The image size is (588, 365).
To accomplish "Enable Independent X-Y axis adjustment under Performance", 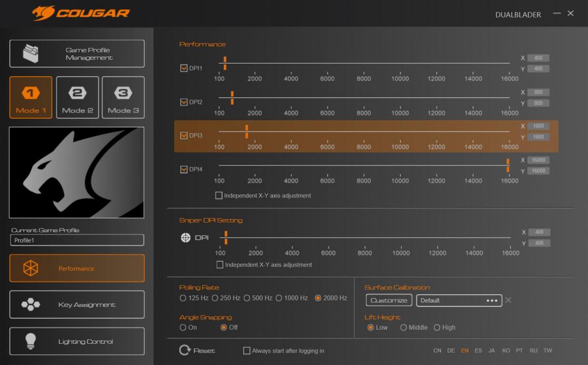I will 219,196.
